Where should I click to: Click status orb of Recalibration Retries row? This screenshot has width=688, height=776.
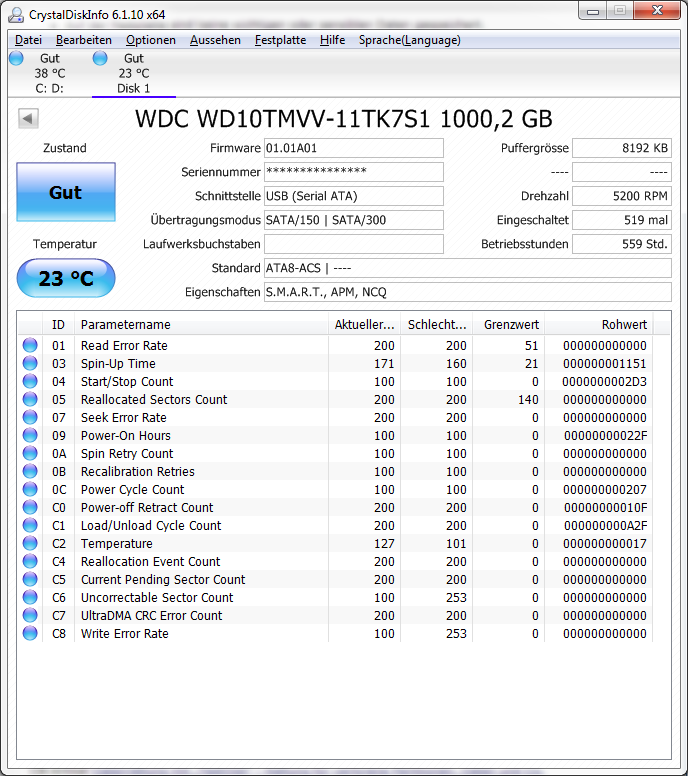click(x=30, y=471)
